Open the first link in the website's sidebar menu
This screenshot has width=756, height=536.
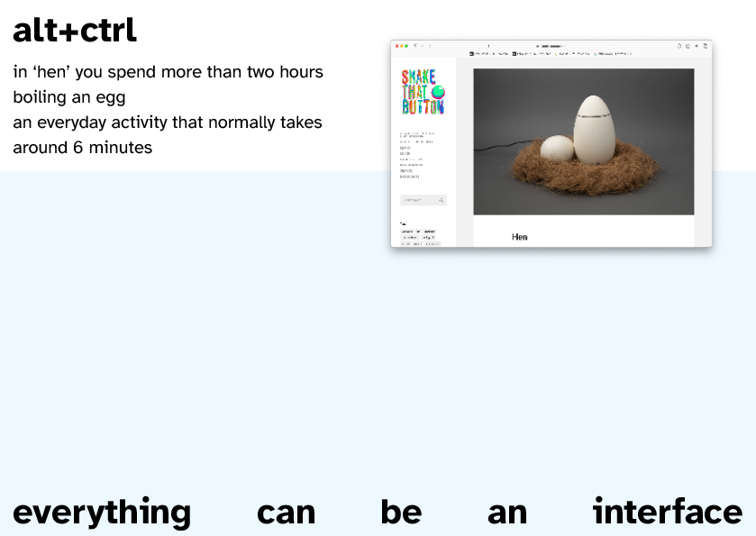pos(415,133)
